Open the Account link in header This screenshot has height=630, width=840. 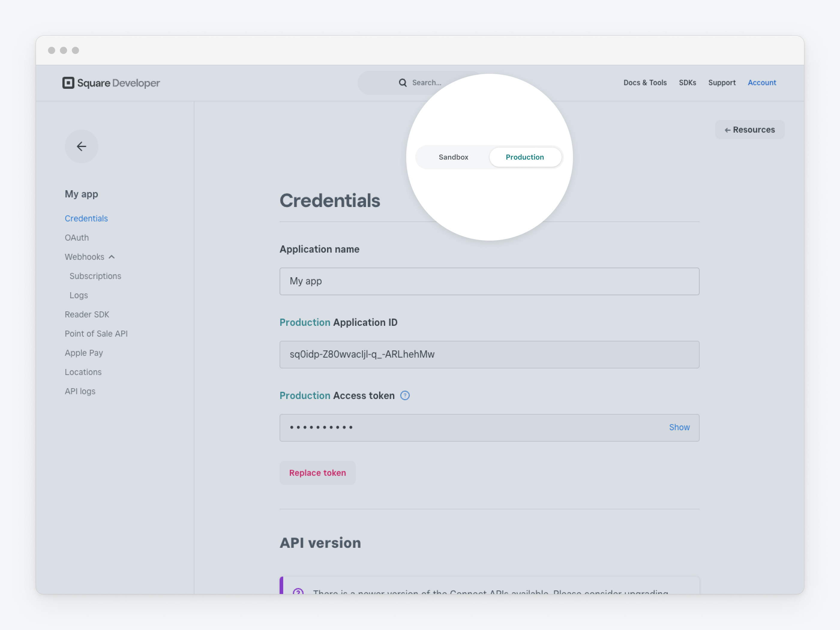(x=762, y=83)
